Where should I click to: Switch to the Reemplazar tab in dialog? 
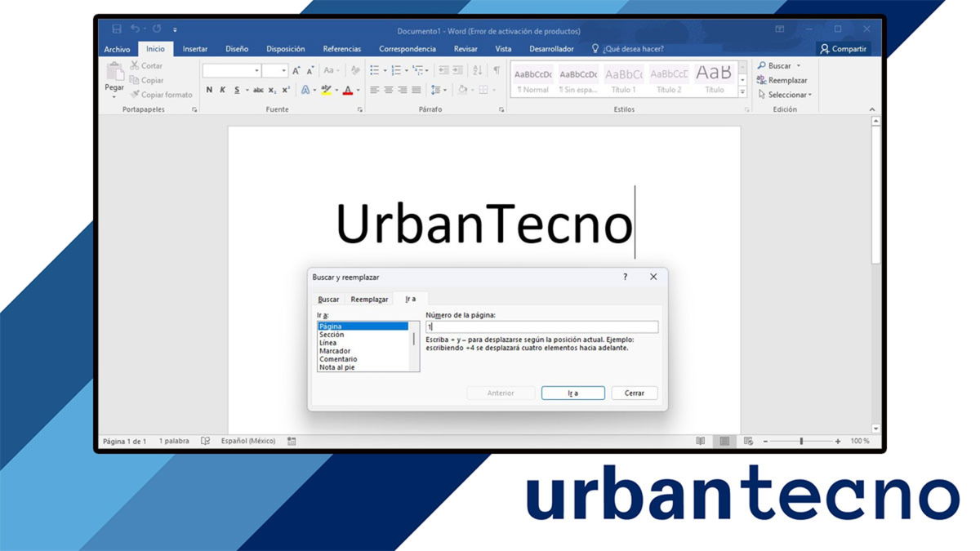point(369,300)
